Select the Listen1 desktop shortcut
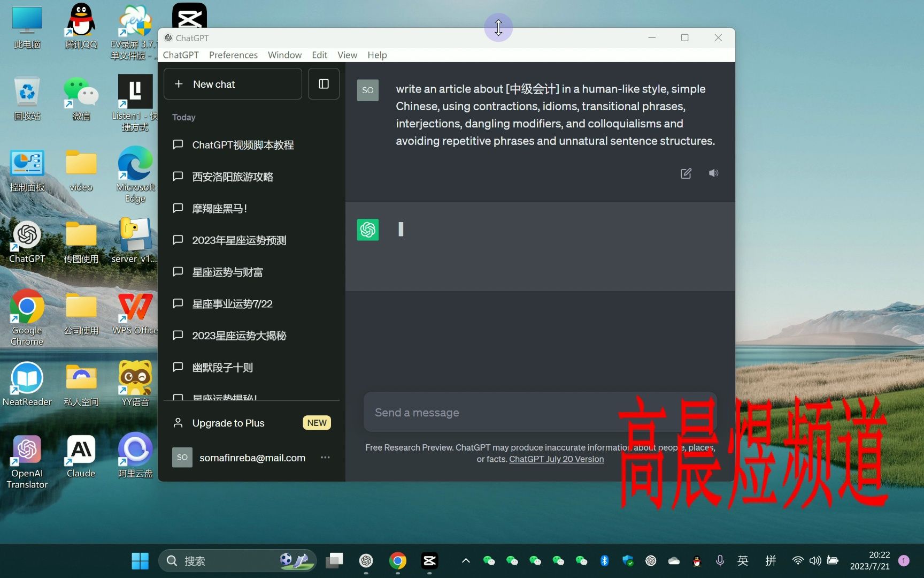The height and width of the screenshot is (578, 924). point(135,103)
